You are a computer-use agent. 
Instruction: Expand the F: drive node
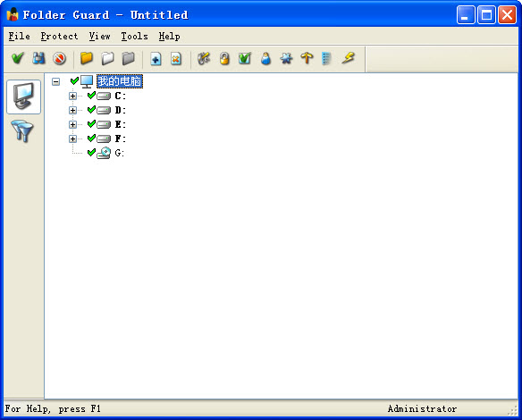72,139
